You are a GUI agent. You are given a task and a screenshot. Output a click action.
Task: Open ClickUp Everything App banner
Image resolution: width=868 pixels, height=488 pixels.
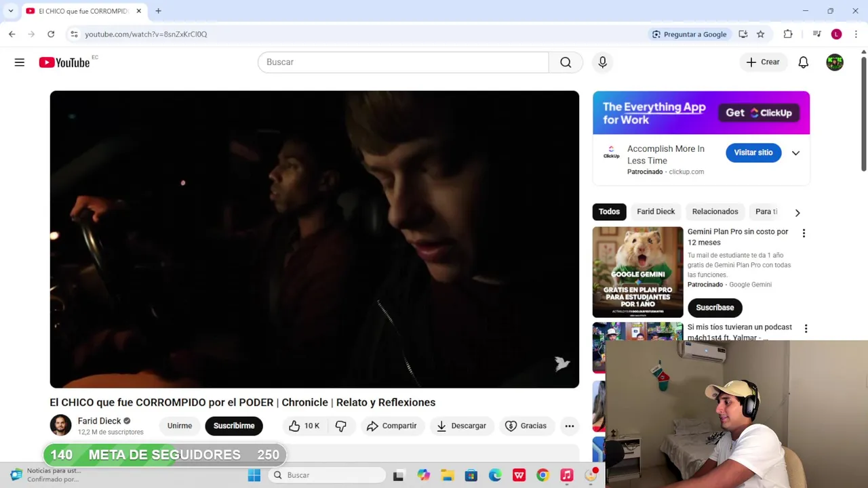pos(701,113)
